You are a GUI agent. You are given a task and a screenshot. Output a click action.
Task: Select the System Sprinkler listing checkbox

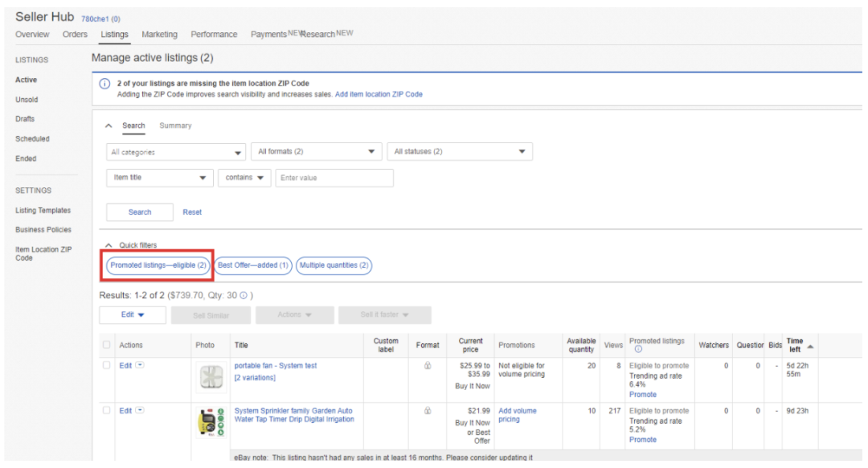coord(106,410)
